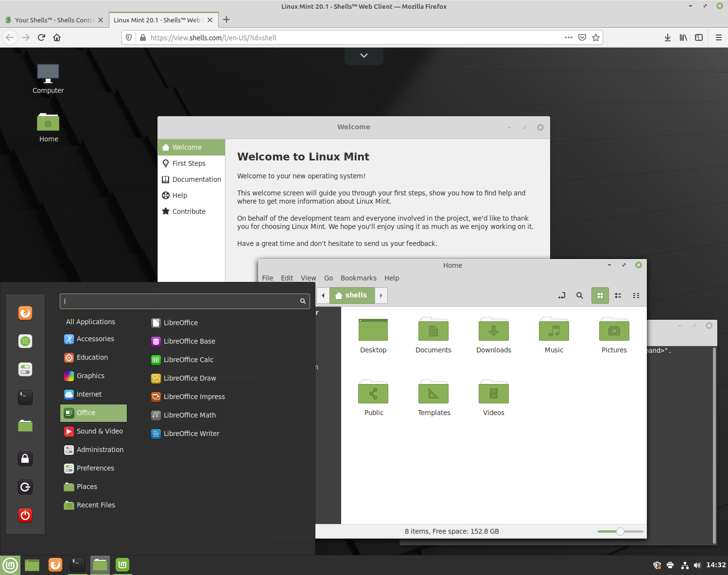Switch file manager to list view
The image size is (728, 575).
tap(618, 296)
